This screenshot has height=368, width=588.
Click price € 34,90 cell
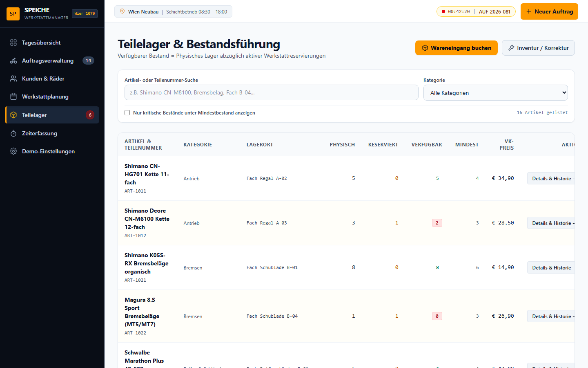(503, 178)
